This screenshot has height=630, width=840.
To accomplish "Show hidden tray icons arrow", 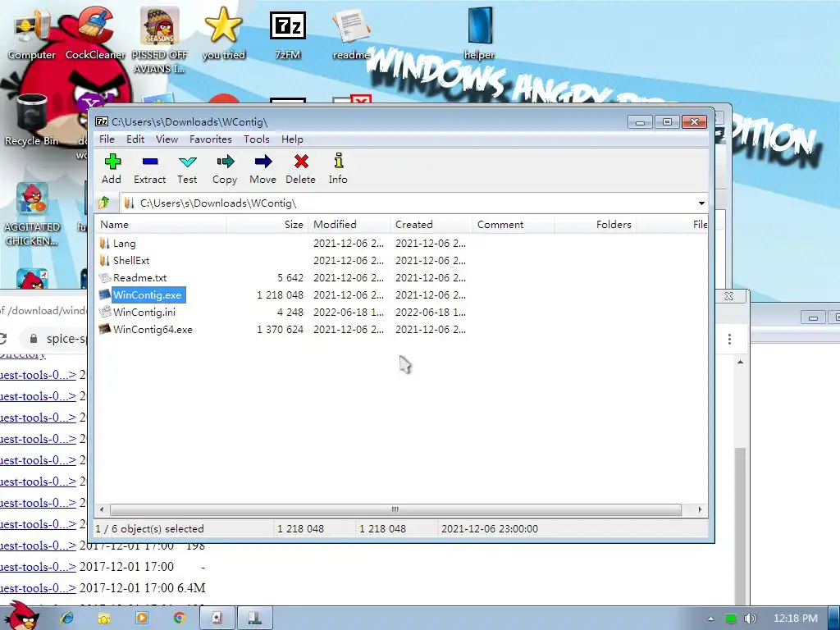I will pos(711,619).
